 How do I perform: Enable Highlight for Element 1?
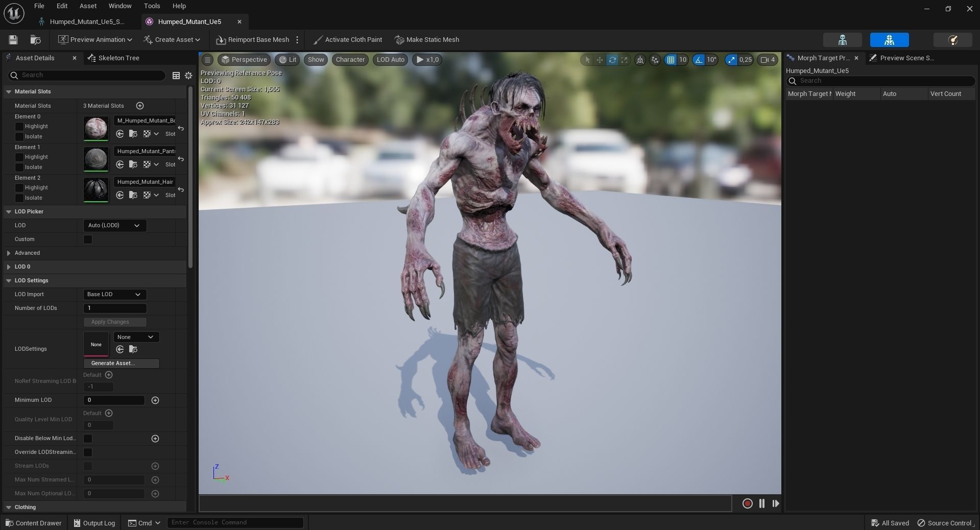(x=19, y=157)
